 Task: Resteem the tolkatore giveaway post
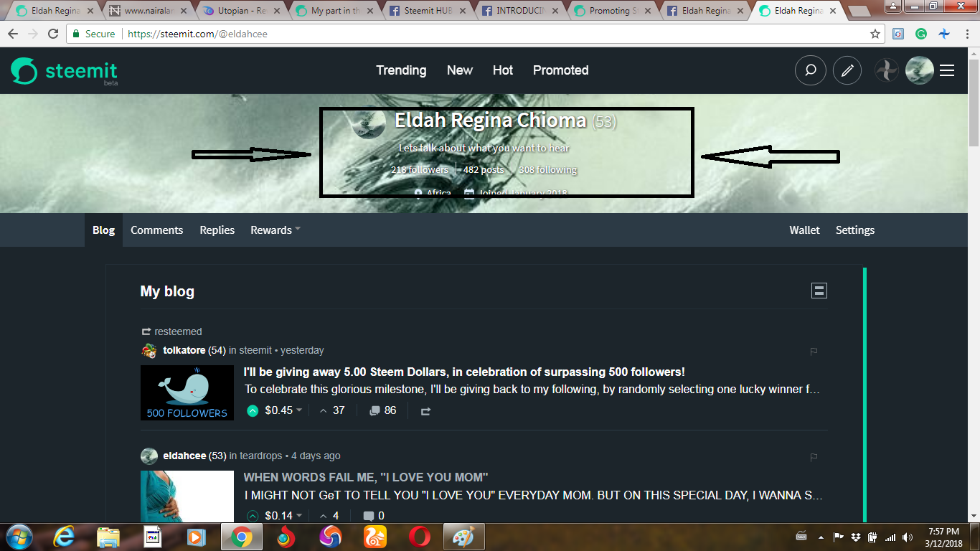click(425, 411)
